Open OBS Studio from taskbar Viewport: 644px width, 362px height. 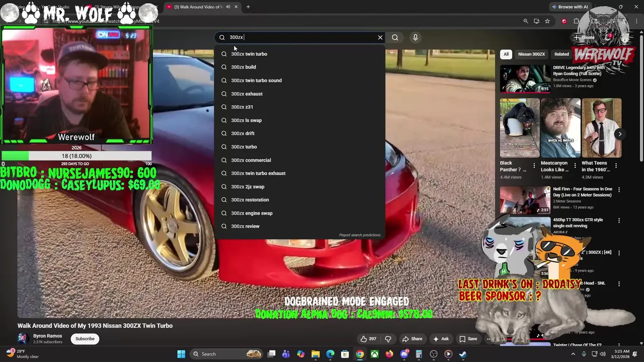(x=434, y=354)
